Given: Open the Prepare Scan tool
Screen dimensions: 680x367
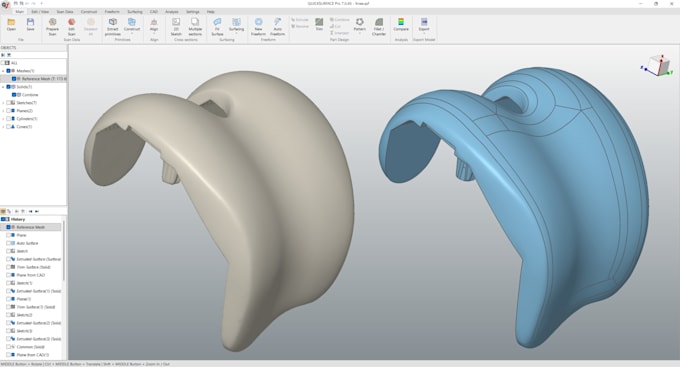Looking at the screenshot, I should point(52,26).
